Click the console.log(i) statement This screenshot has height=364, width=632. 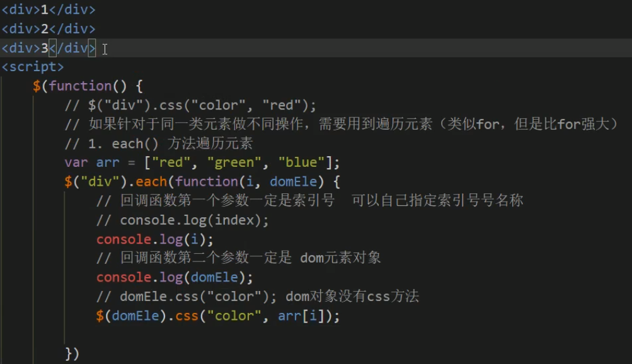tap(154, 239)
